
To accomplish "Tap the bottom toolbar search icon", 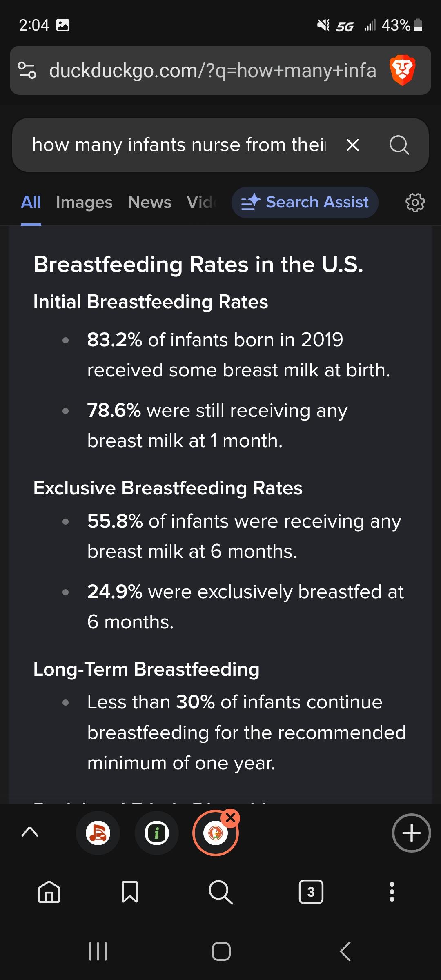I will click(x=221, y=892).
